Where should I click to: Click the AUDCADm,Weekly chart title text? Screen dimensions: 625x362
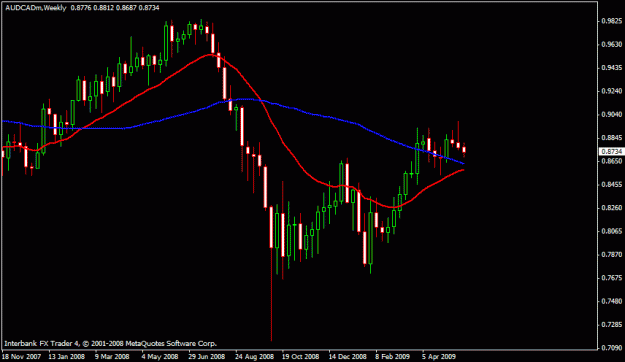click(x=35, y=8)
